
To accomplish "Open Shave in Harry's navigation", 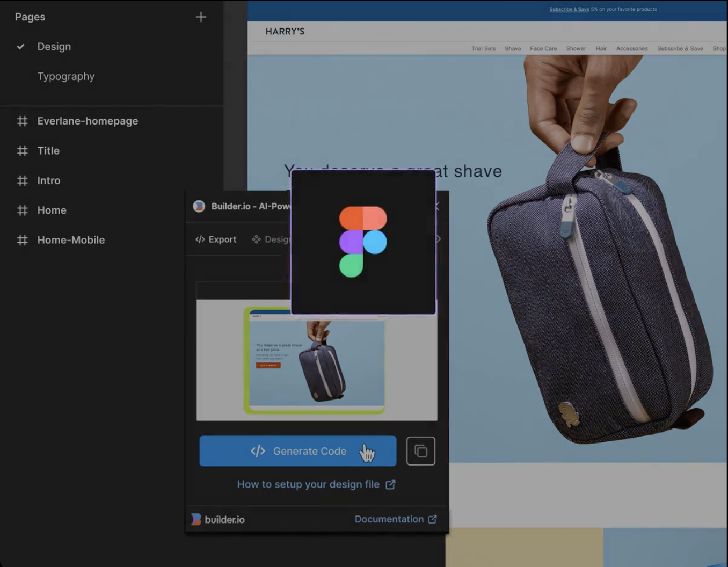I will (513, 48).
